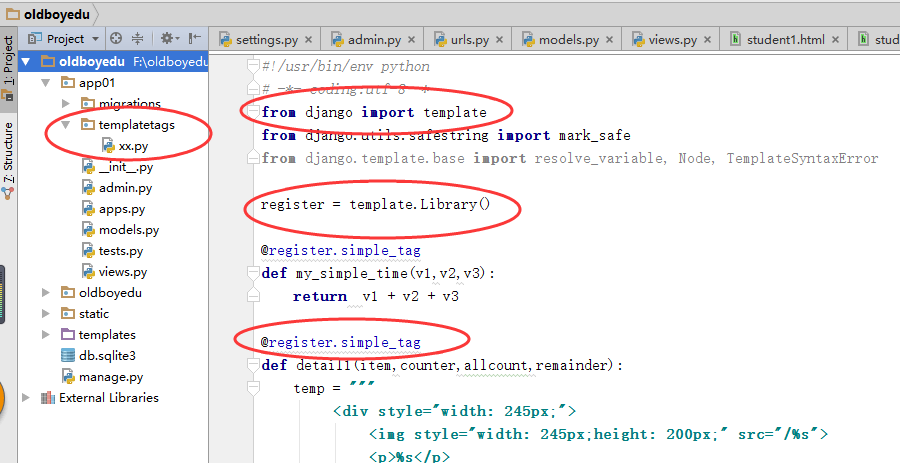Close the student1.html tab
The width and height of the screenshot is (900, 463).
point(835,40)
